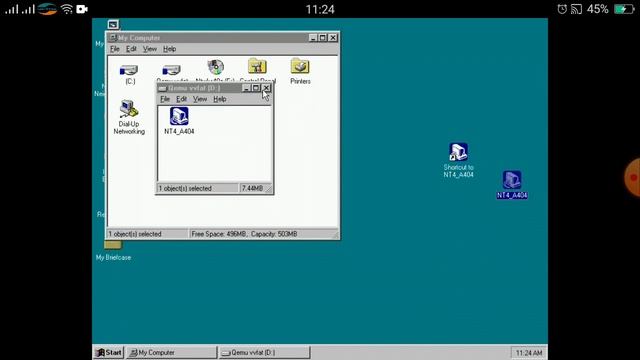Image resolution: width=640 pixels, height=360 pixels.
Task: Open the Edit menu in Qemu vvfat window
Action: tap(181, 99)
